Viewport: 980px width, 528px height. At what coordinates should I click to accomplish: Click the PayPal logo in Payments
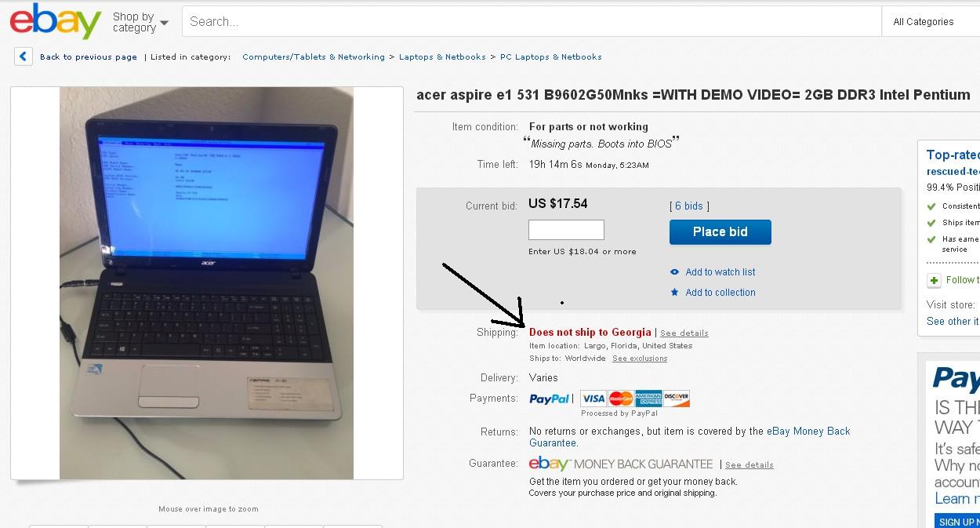[549, 399]
